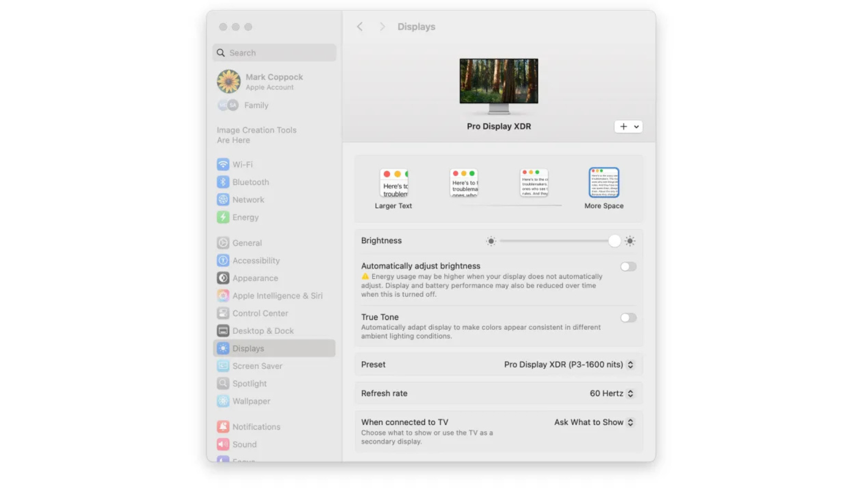Open the Screen Saver sidebar item
The height and width of the screenshot is (488, 868).
257,366
